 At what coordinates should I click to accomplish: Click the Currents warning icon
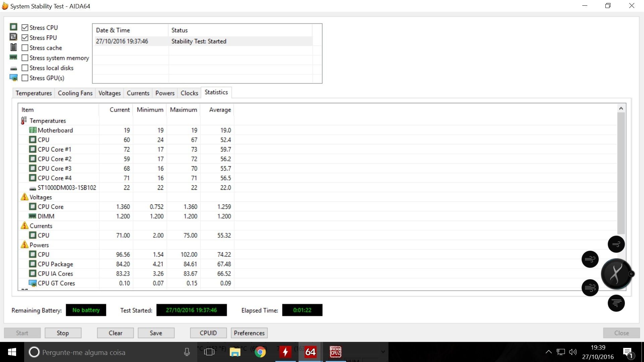(24, 226)
